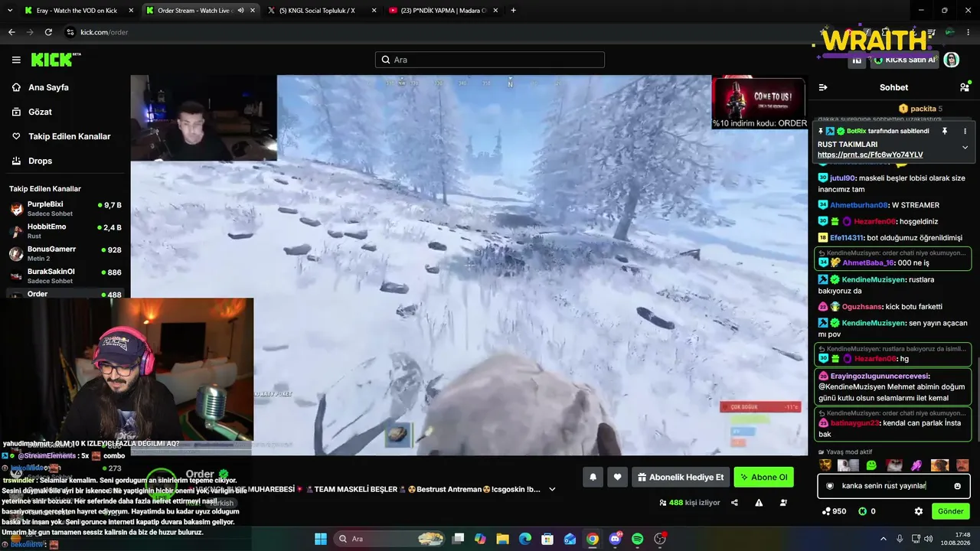Unpin the BotRix pinned message
This screenshot has height=551, width=980.
tap(944, 131)
